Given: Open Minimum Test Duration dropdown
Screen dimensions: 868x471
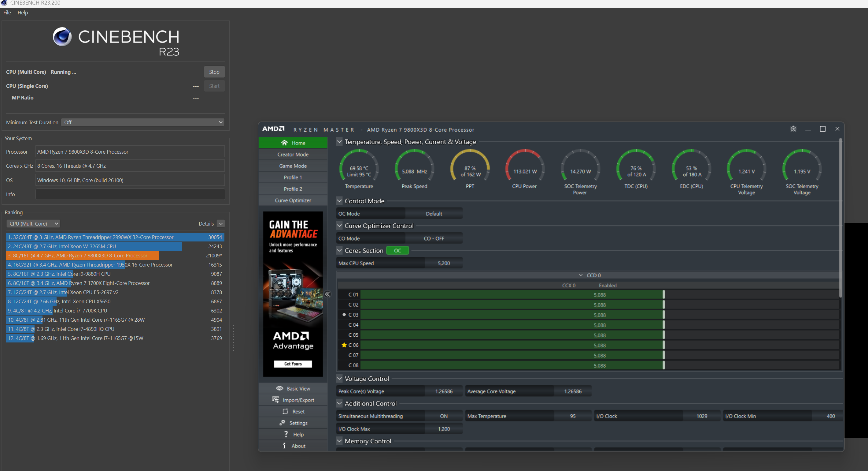Looking at the screenshot, I should pos(143,122).
